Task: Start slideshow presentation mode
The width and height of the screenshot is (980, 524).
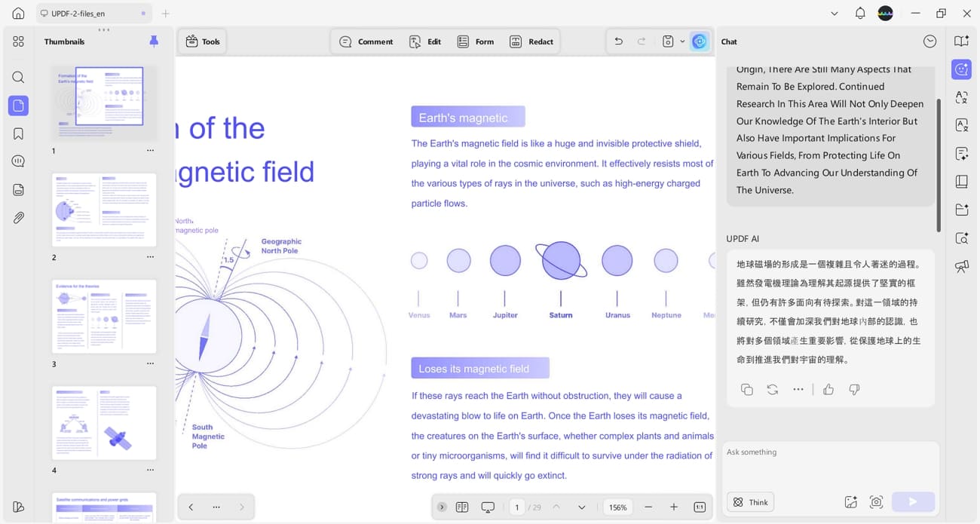Action: point(488,507)
